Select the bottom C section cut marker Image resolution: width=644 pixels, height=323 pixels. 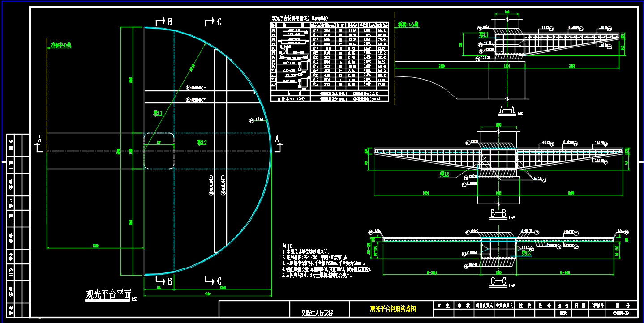pyautogui.click(x=213, y=281)
